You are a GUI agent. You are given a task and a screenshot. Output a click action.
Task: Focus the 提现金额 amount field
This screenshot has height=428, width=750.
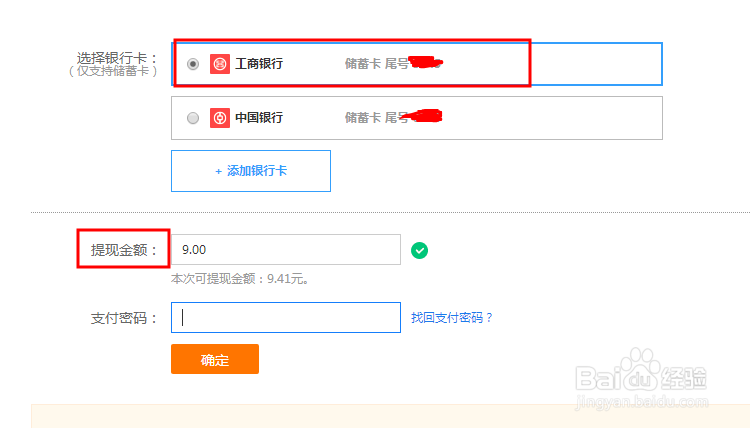(286, 250)
